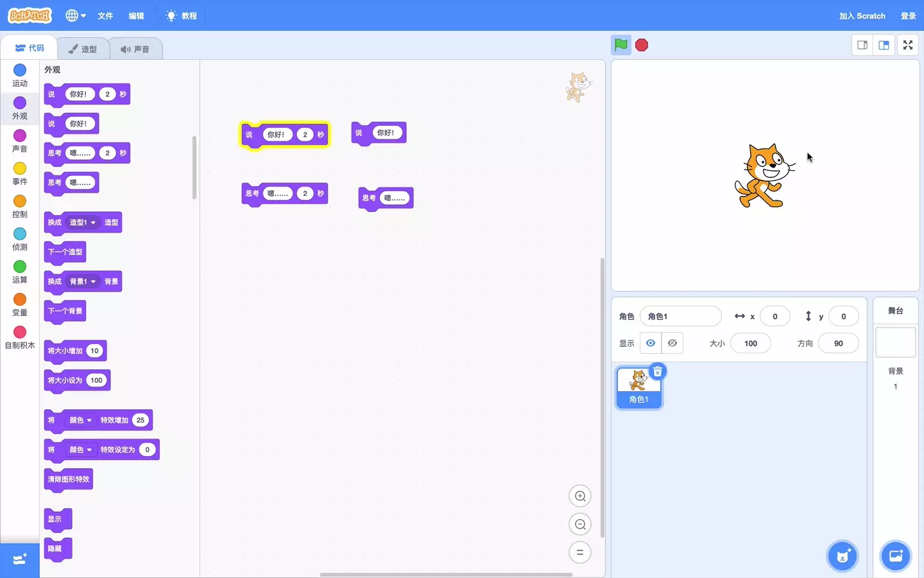Select the 自制积木 block category
Screen dimensions: 924x578
point(20,337)
